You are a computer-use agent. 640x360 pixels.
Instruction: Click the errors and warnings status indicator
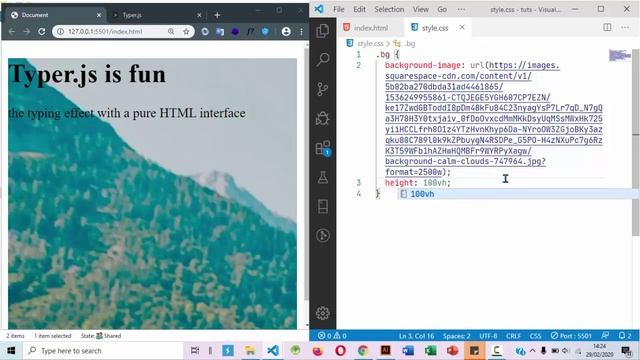332,336
